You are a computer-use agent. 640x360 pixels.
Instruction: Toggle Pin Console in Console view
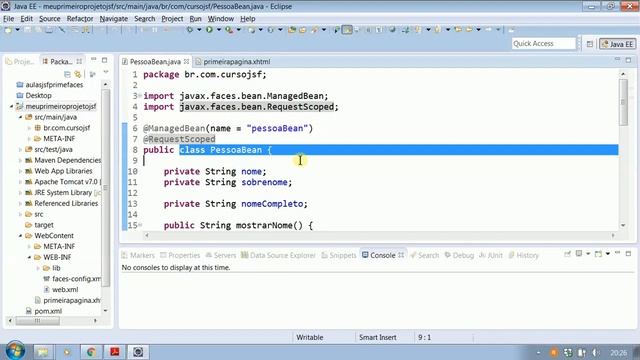point(567,254)
